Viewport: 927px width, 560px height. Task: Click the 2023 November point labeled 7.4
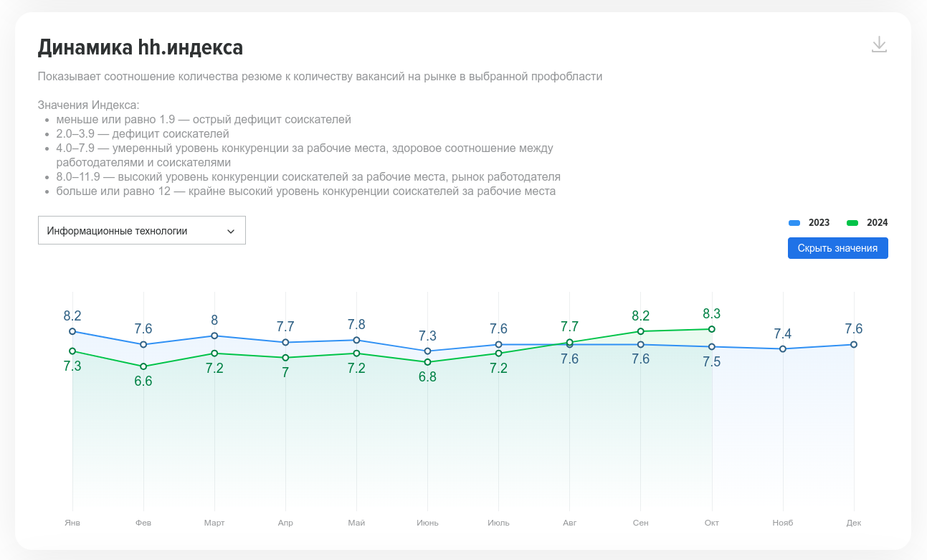coord(783,348)
